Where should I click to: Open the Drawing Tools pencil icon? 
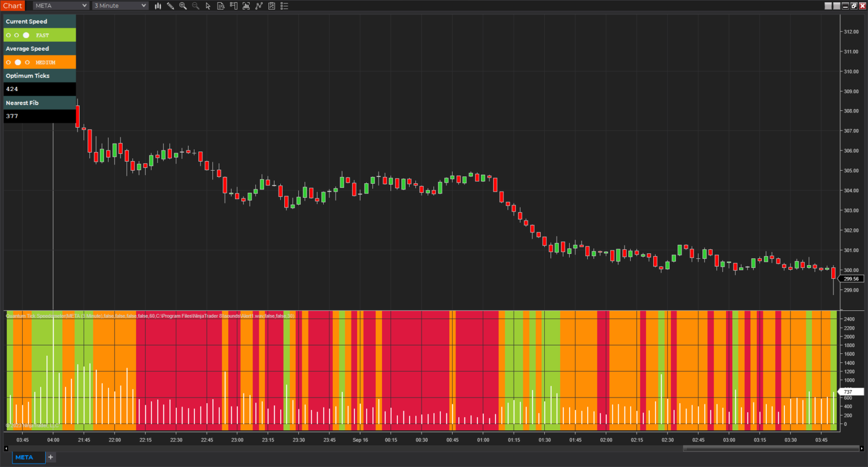tap(171, 6)
